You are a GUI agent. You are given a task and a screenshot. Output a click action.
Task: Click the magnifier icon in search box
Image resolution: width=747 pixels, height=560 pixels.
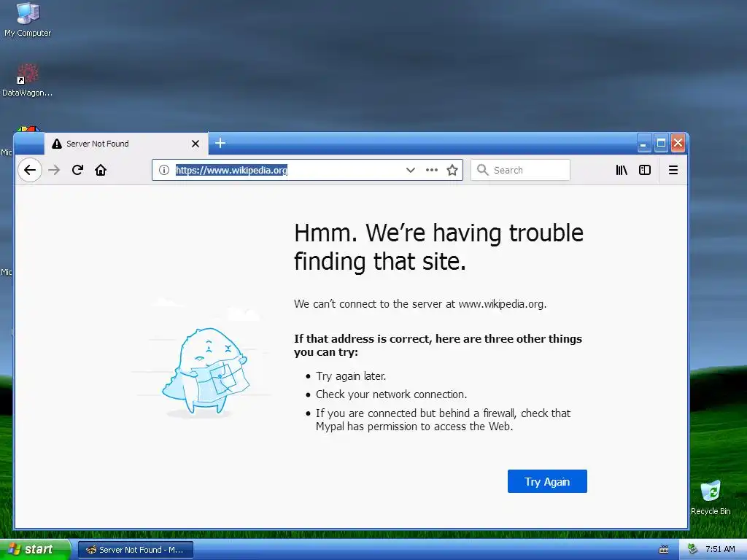pyautogui.click(x=483, y=170)
